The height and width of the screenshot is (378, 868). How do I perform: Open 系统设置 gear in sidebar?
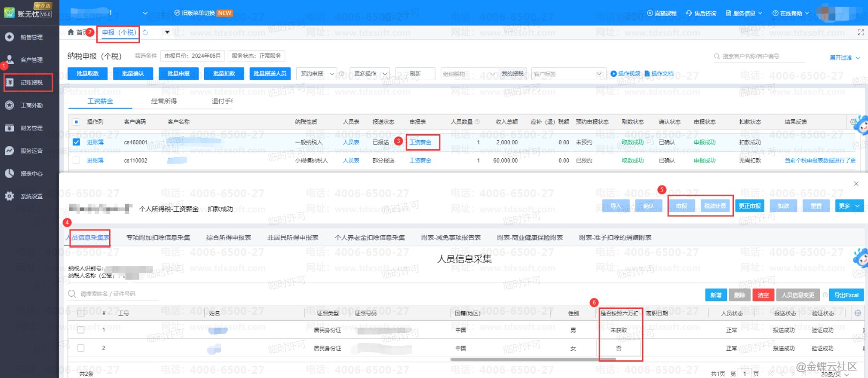point(10,196)
